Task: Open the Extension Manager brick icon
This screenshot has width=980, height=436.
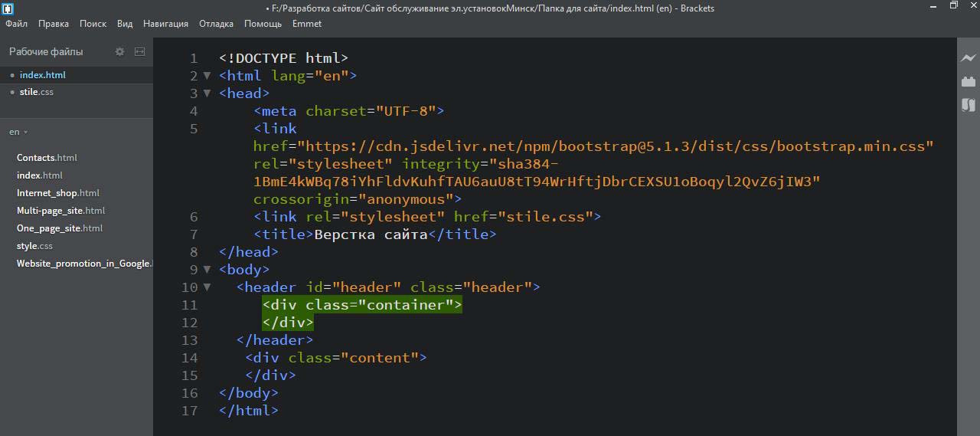Action: tap(969, 81)
